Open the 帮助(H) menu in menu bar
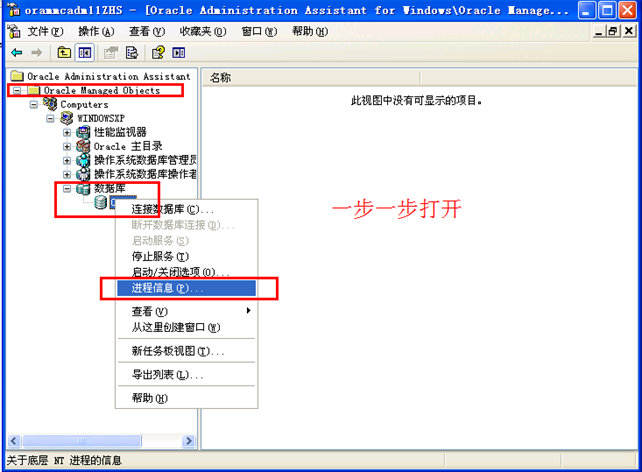The image size is (642, 472). click(310, 32)
